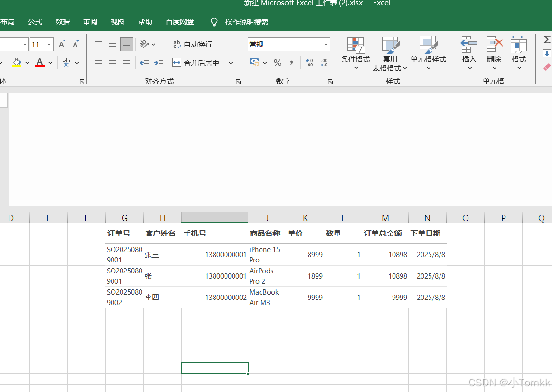Image resolution: width=552 pixels, height=392 pixels.
Task: Open the font size dropdown arrow
Action: click(49, 44)
